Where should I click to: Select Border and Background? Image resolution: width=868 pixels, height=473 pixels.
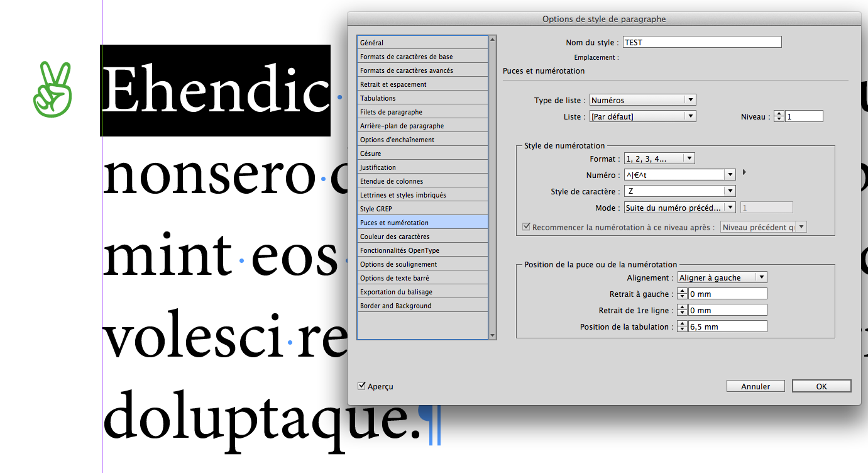(422, 306)
